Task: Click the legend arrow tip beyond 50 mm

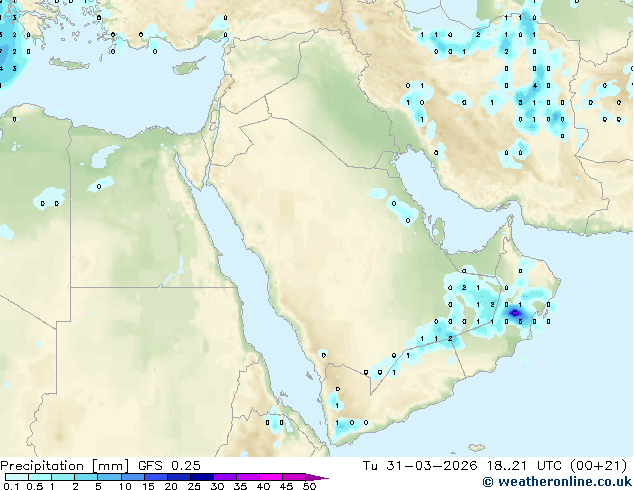Action: pos(317,477)
